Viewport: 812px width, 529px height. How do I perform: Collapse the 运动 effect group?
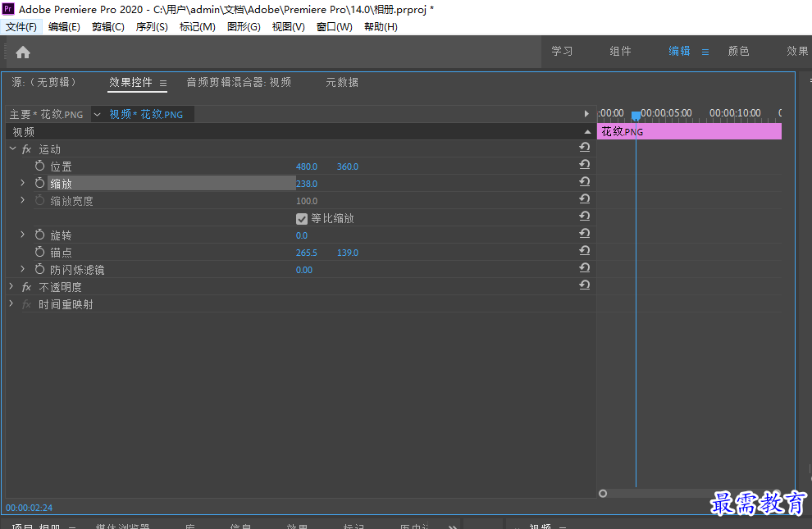point(12,148)
